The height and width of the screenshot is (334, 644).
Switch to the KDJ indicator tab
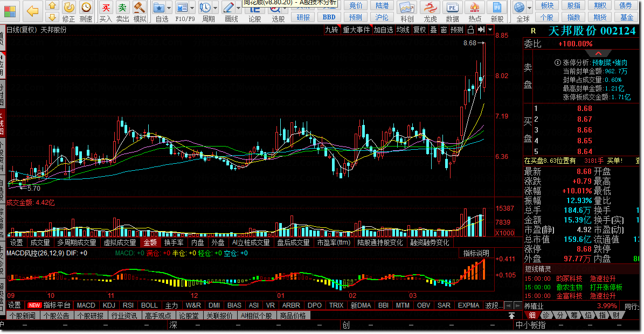coord(109,305)
